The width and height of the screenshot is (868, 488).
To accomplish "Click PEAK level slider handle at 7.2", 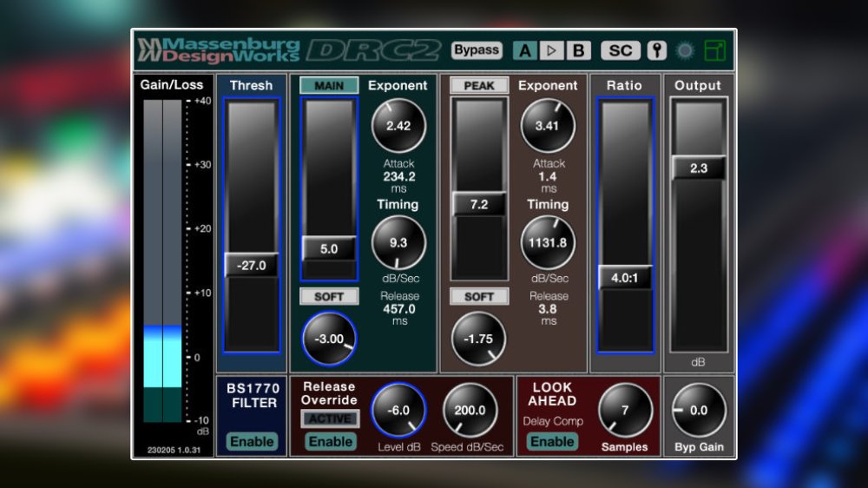I will [x=479, y=204].
